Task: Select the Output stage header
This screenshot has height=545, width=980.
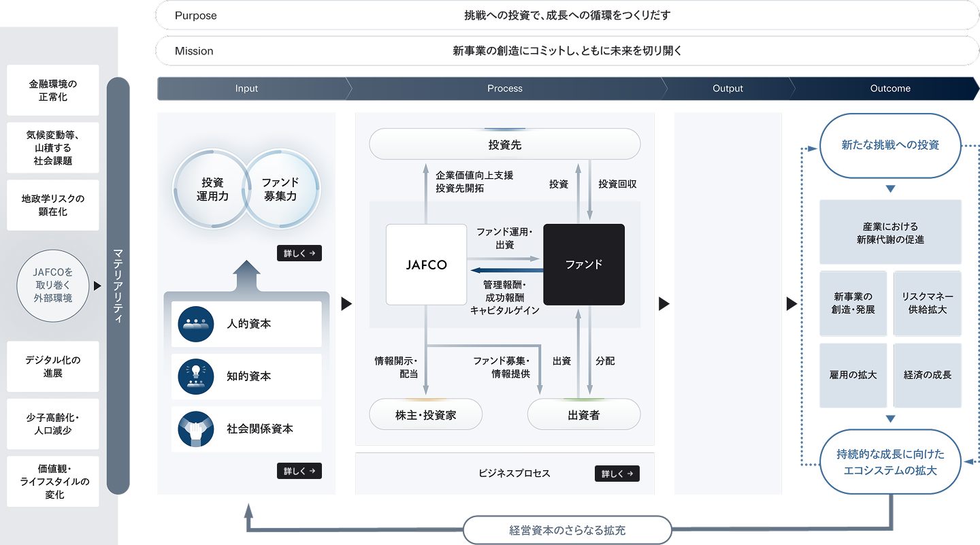Action: click(x=728, y=88)
